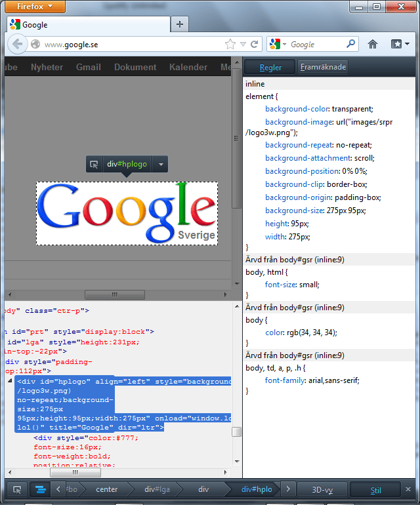Image resolution: width=420 pixels, height=505 pixels.
Task: Toggle the inspect element picker button
Action: (x=17, y=489)
